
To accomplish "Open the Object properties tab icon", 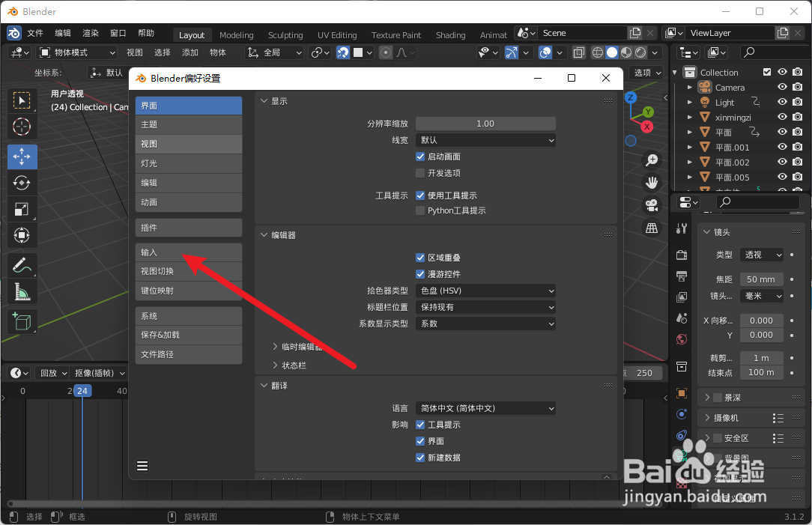I will point(682,393).
